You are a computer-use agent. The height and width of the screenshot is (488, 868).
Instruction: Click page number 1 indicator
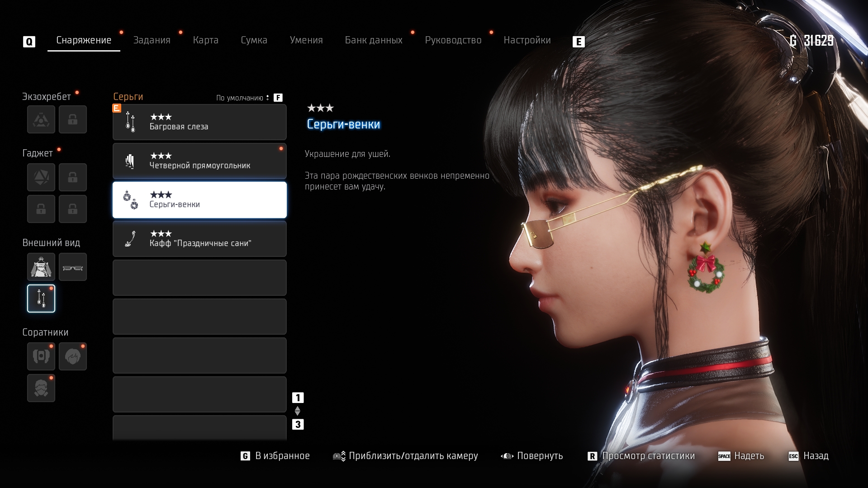point(298,398)
